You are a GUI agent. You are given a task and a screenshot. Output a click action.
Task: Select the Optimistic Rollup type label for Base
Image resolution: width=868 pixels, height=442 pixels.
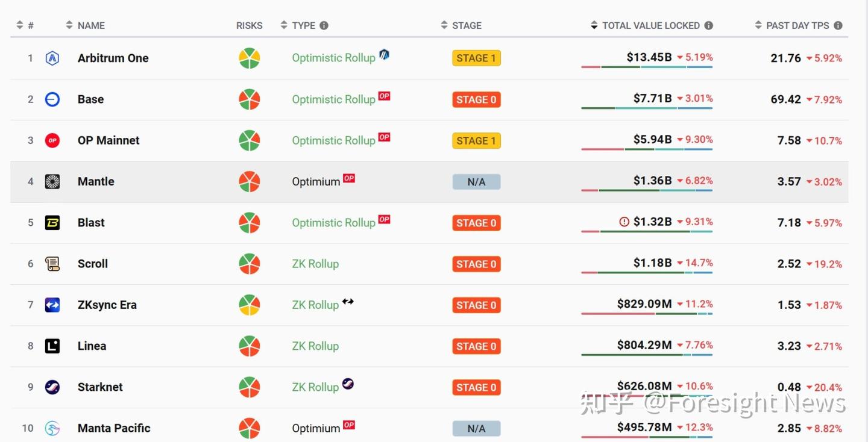[333, 99]
